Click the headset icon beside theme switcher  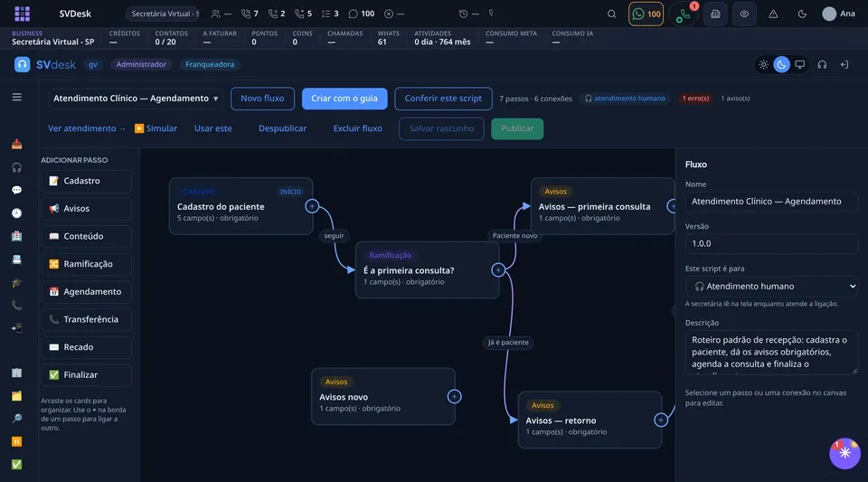(x=822, y=65)
